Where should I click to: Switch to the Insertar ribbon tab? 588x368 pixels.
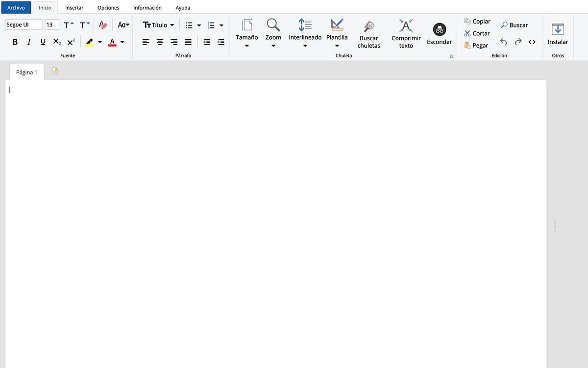74,8
